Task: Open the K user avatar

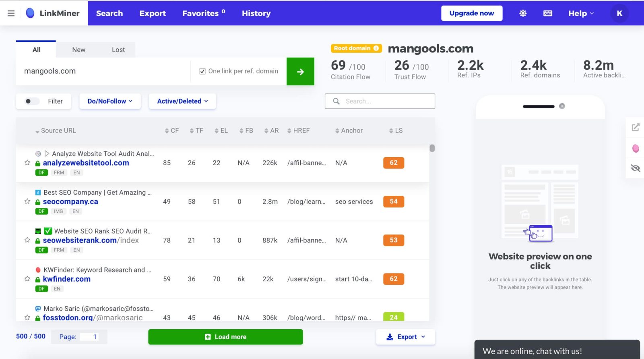Action: (x=619, y=13)
